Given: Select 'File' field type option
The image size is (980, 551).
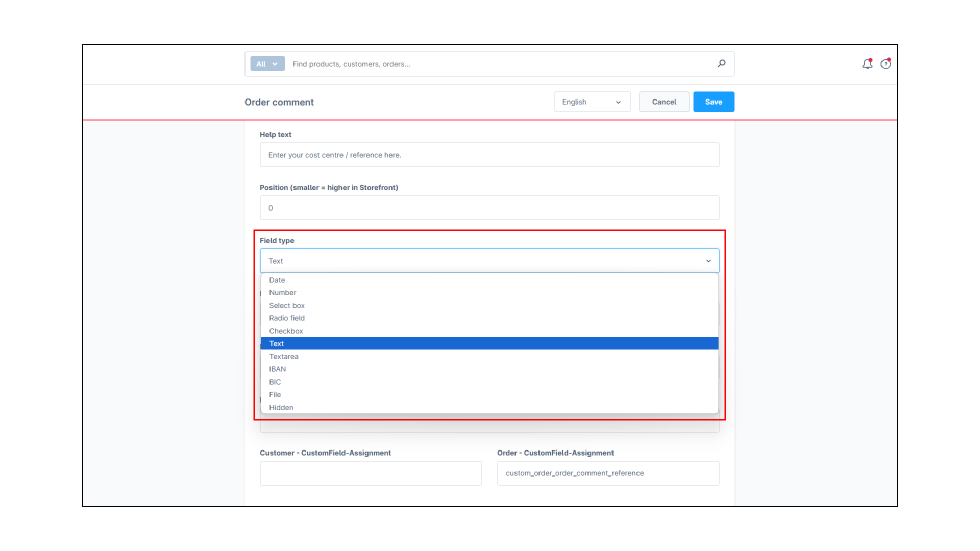Looking at the screenshot, I should click(275, 395).
